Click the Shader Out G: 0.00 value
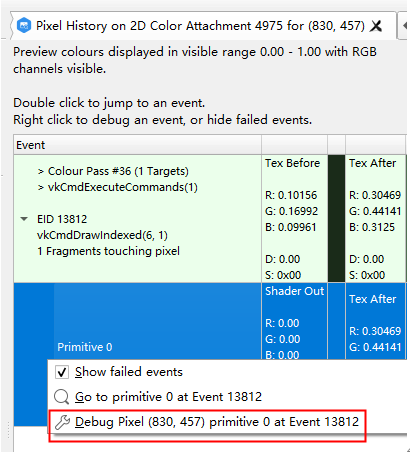Viewport: 410px width, 452px height. [x=283, y=339]
